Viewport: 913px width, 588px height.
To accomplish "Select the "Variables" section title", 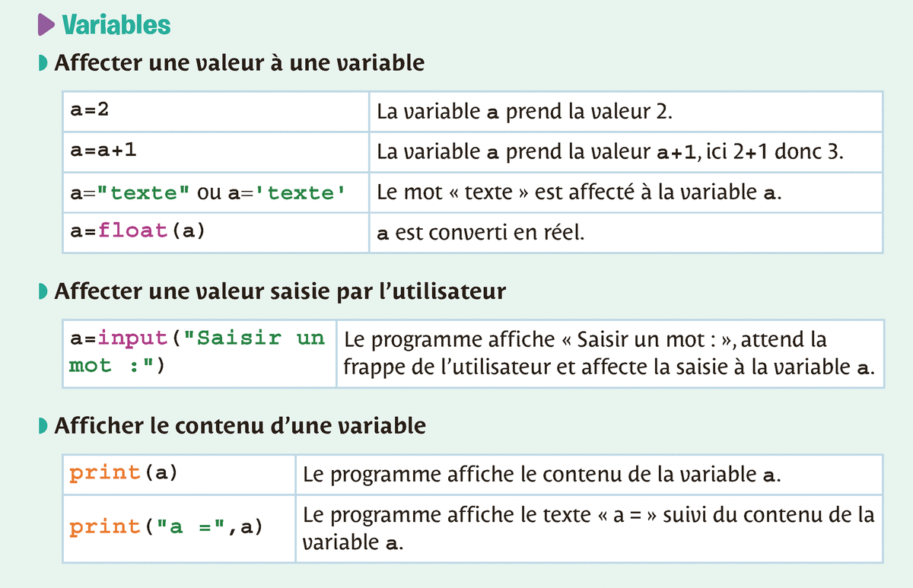I will pos(116,25).
